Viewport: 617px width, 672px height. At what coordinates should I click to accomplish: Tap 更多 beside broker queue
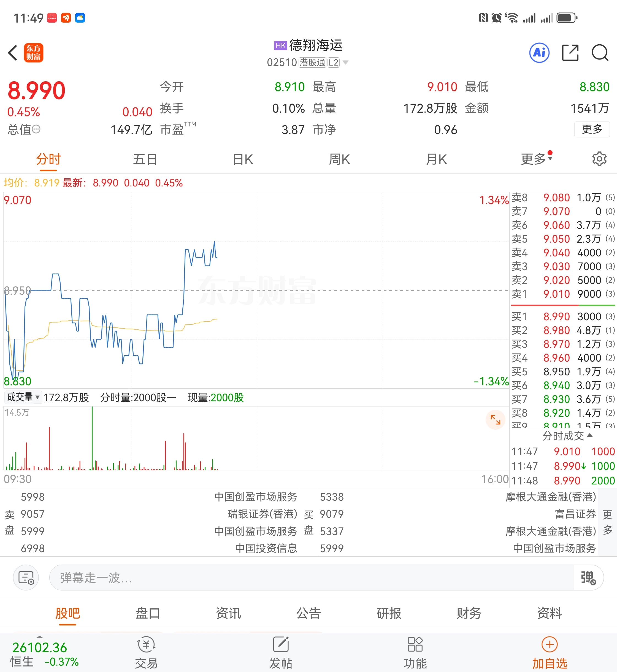pos(607,522)
